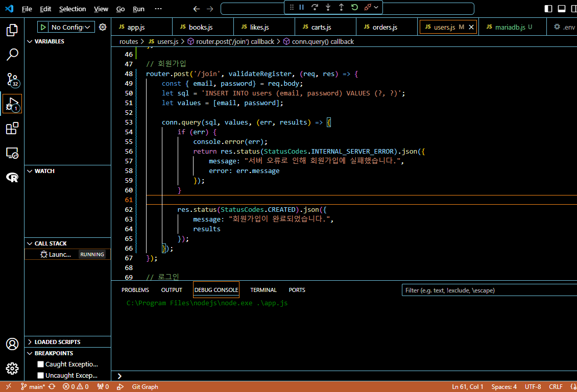Toggle primary side bar layout icon
The image size is (577, 392).
pos(548,9)
